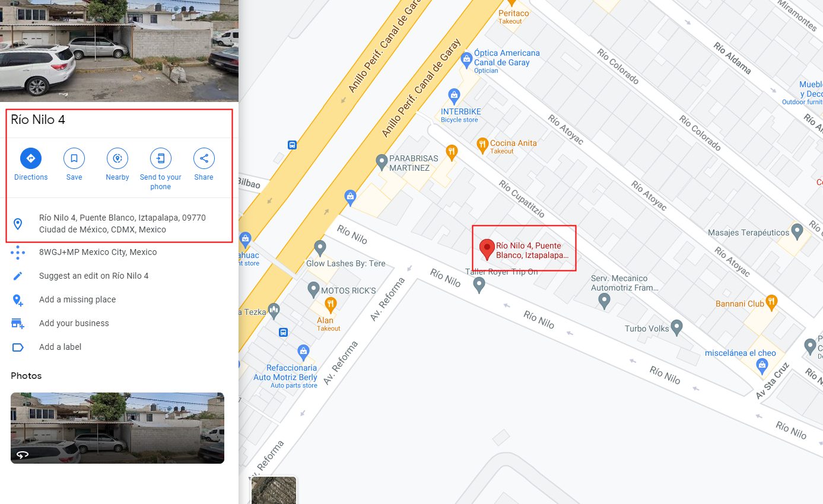Open Nearby search icon
The width and height of the screenshot is (823, 504).
pos(117,158)
